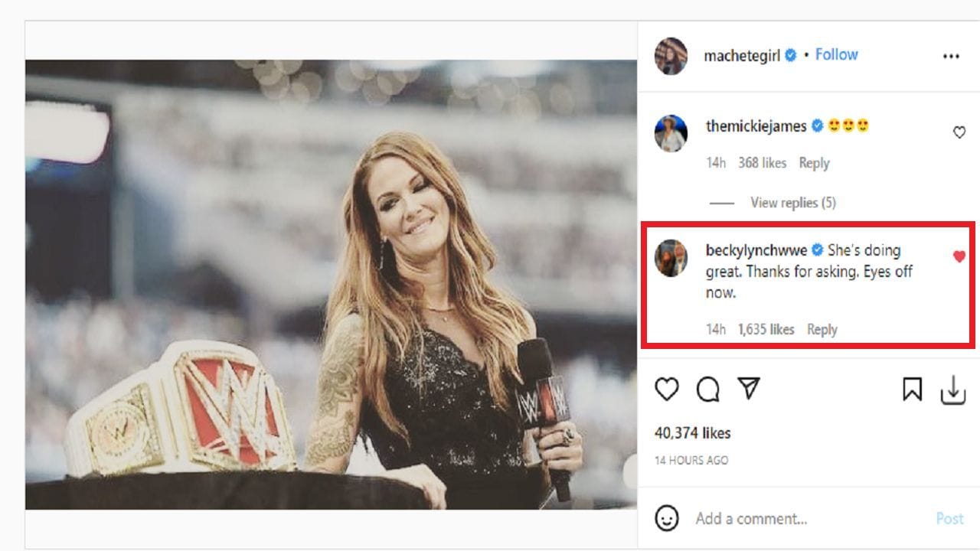Open beckylynchwwe profile picture
Image resolution: width=980 pixels, height=551 pixels.
[671, 258]
